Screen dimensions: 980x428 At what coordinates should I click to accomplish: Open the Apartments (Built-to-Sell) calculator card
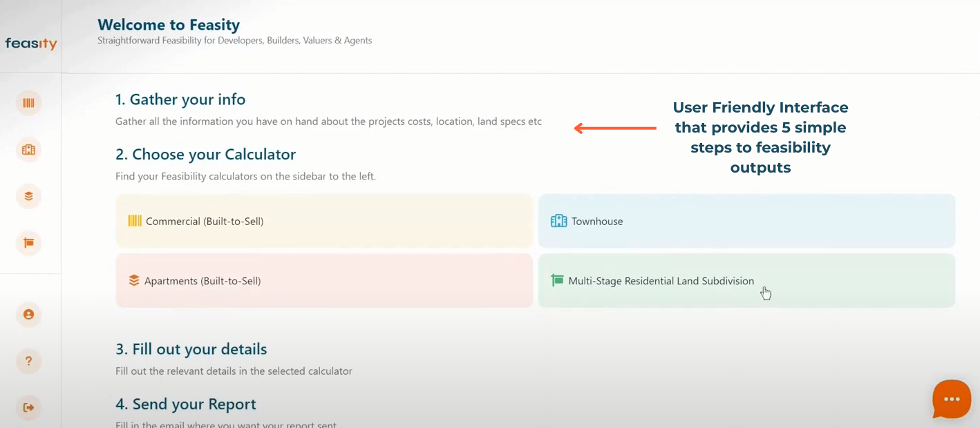tap(324, 280)
